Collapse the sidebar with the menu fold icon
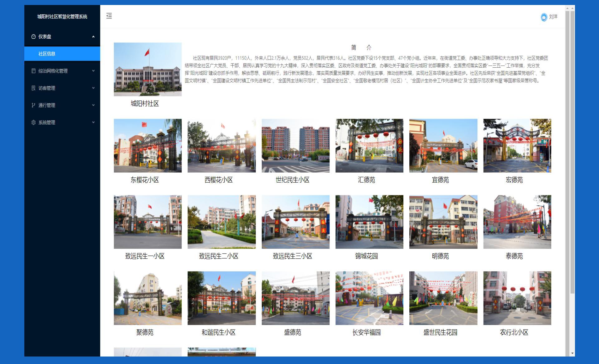 pyautogui.click(x=109, y=16)
